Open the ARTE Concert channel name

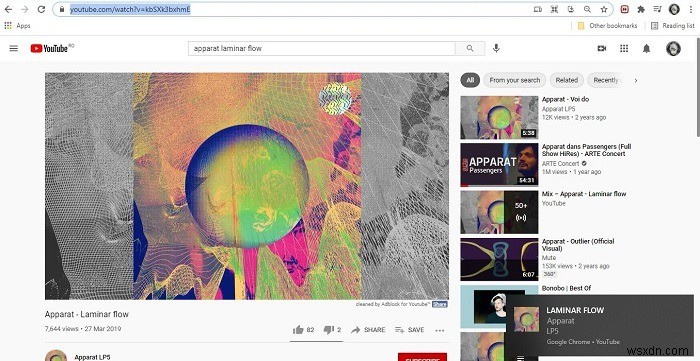pyautogui.click(x=560, y=164)
